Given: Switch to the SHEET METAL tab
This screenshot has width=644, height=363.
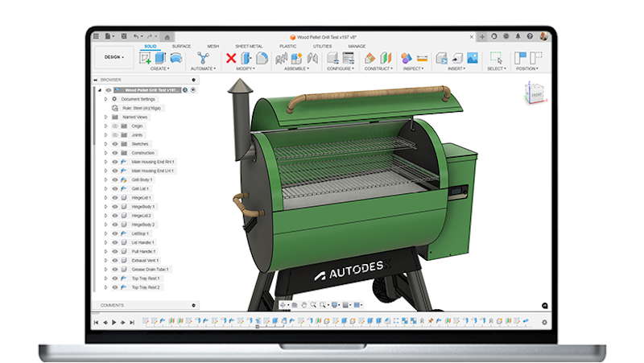Looking at the screenshot, I should click(x=249, y=47).
